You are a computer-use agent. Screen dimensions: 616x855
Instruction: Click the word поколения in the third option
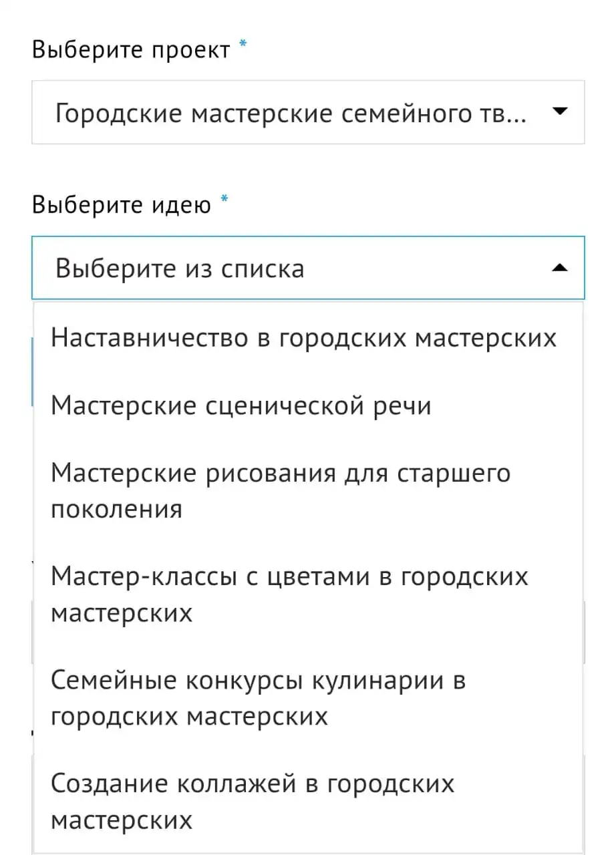117,510
